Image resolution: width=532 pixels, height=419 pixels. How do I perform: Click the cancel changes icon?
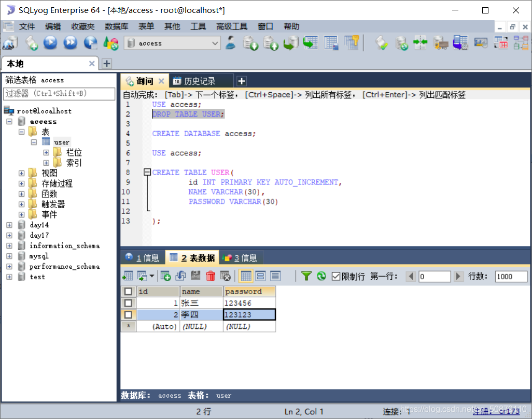pos(225,276)
